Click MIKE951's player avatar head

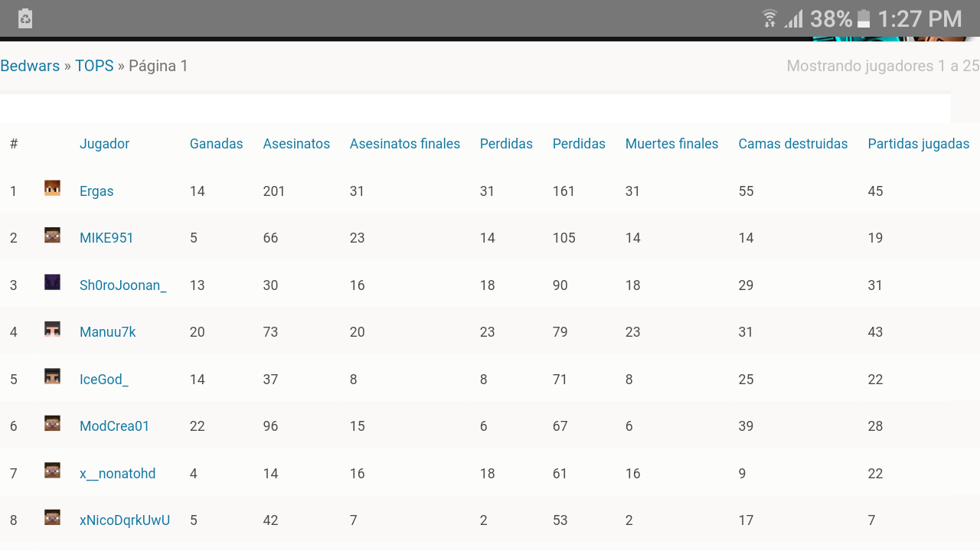52,236
